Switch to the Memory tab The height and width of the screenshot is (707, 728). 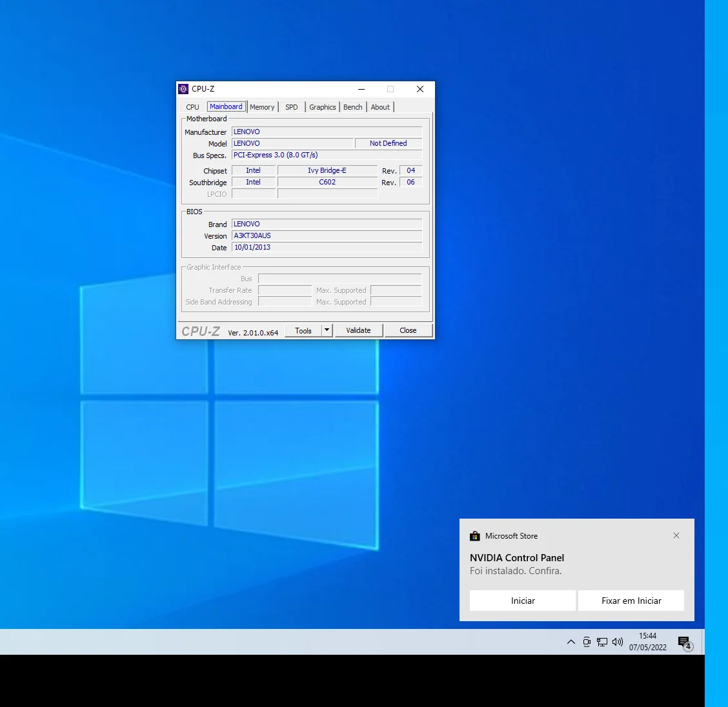[x=262, y=107]
